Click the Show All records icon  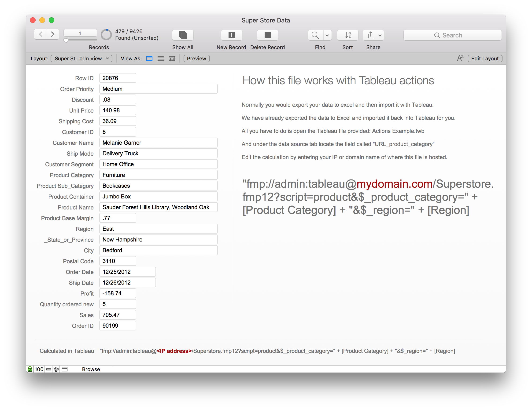(x=183, y=35)
